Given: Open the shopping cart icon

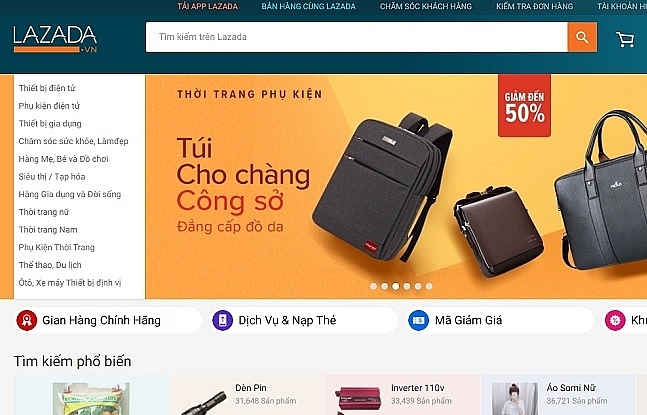Looking at the screenshot, I should (x=625, y=39).
